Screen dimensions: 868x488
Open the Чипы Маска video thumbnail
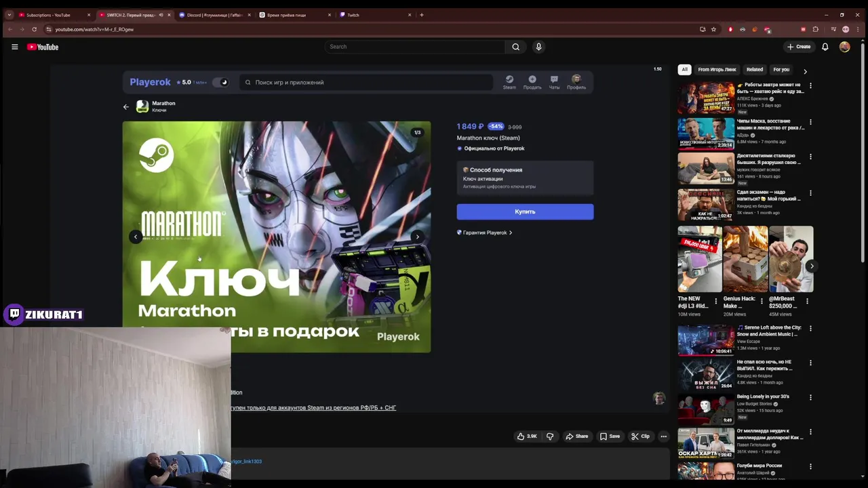click(x=705, y=133)
